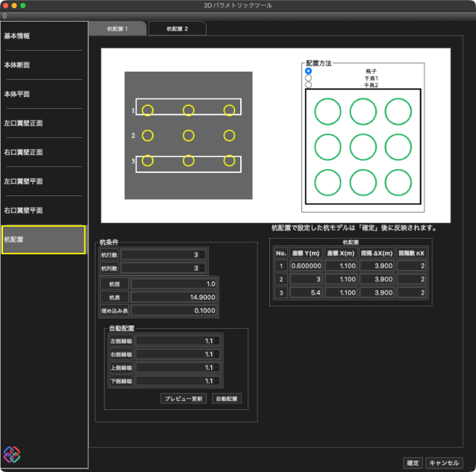Select the 千鳥1 layout radio button
The height and width of the screenshot is (472, 476).
pyautogui.click(x=308, y=78)
